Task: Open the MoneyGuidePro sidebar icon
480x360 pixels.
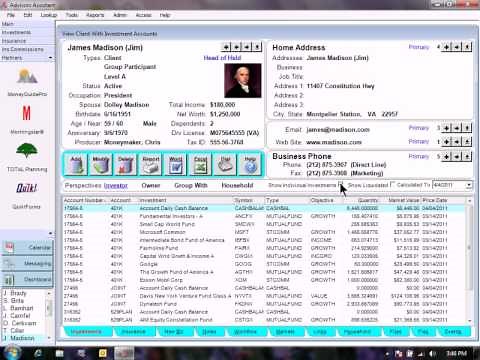Action: point(27,76)
